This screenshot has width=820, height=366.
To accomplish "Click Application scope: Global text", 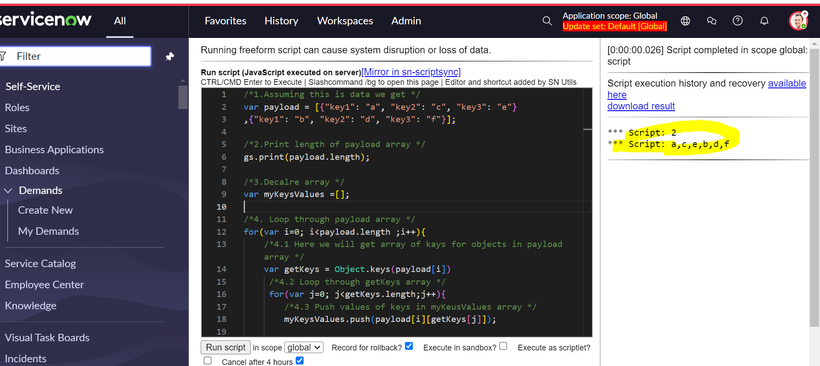I will pos(610,16).
